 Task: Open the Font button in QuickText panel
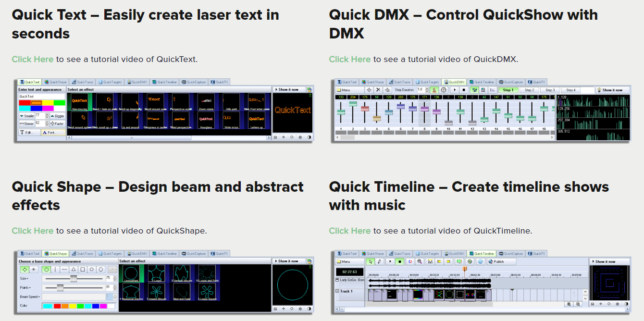[x=53, y=132]
